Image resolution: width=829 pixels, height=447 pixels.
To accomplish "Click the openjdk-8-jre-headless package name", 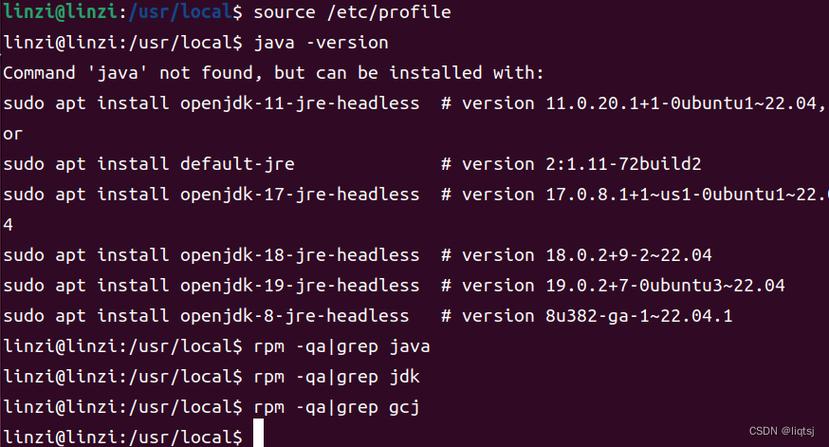I will [294, 316].
